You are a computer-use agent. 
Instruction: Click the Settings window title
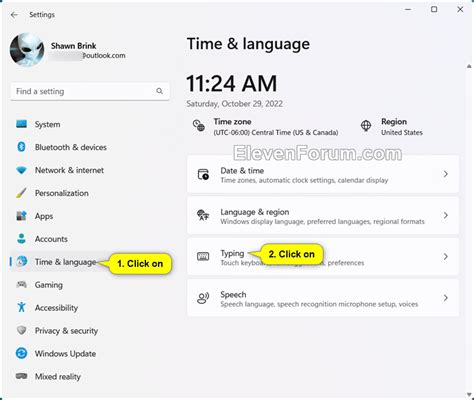click(42, 15)
